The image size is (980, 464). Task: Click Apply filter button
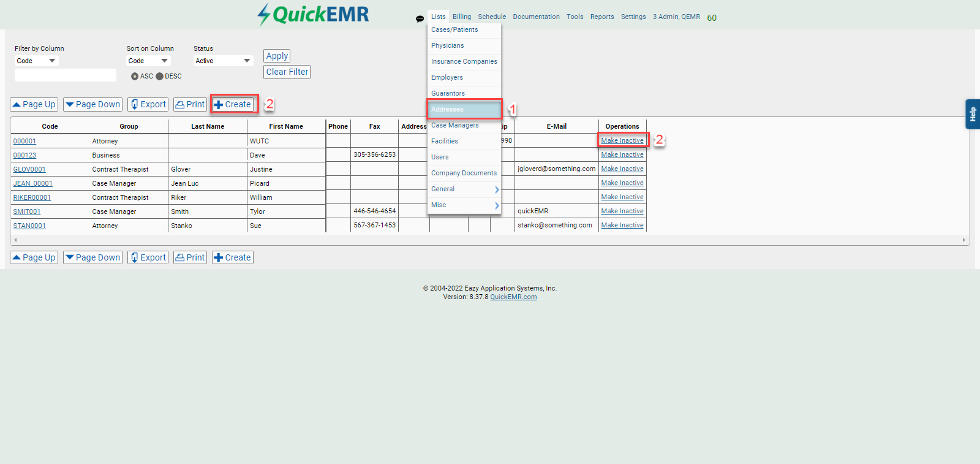pos(277,56)
